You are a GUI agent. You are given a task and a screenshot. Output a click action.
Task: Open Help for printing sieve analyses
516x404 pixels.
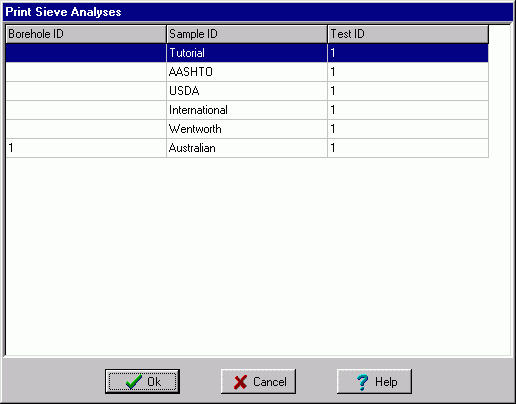click(374, 381)
